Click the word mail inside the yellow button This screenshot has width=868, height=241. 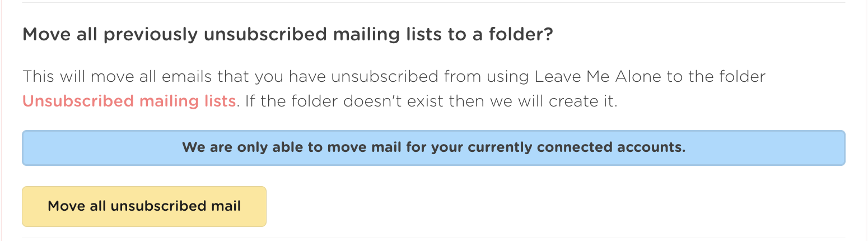click(x=227, y=206)
